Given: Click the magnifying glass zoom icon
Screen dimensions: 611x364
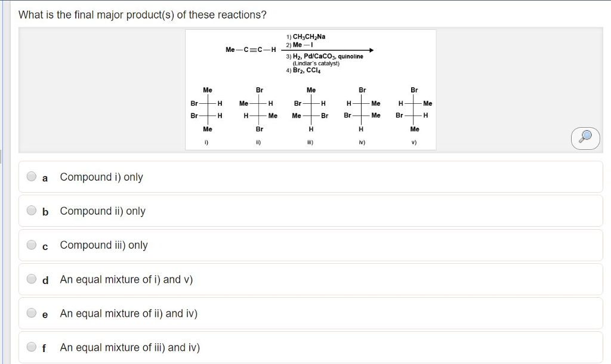Looking at the screenshot, I should pos(585,138).
